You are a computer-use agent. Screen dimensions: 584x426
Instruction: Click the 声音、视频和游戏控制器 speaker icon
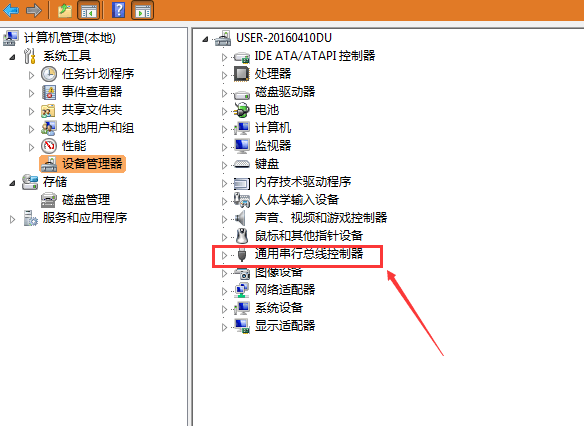pos(241,218)
